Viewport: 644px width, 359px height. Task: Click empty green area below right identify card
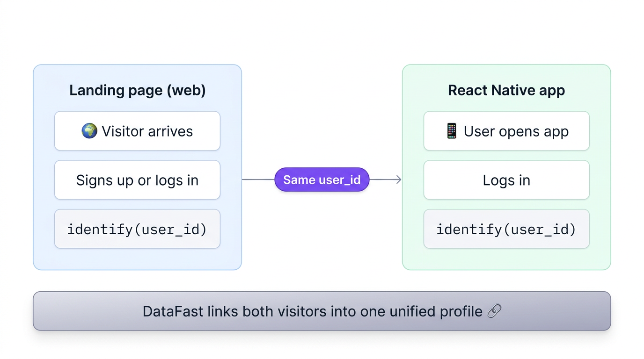pos(506,259)
